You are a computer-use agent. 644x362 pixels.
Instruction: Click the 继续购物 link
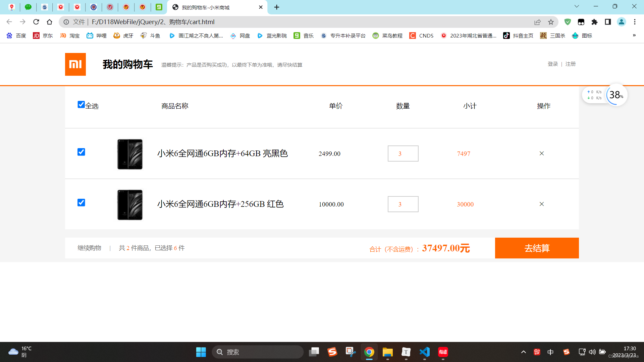[x=89, y=248]
